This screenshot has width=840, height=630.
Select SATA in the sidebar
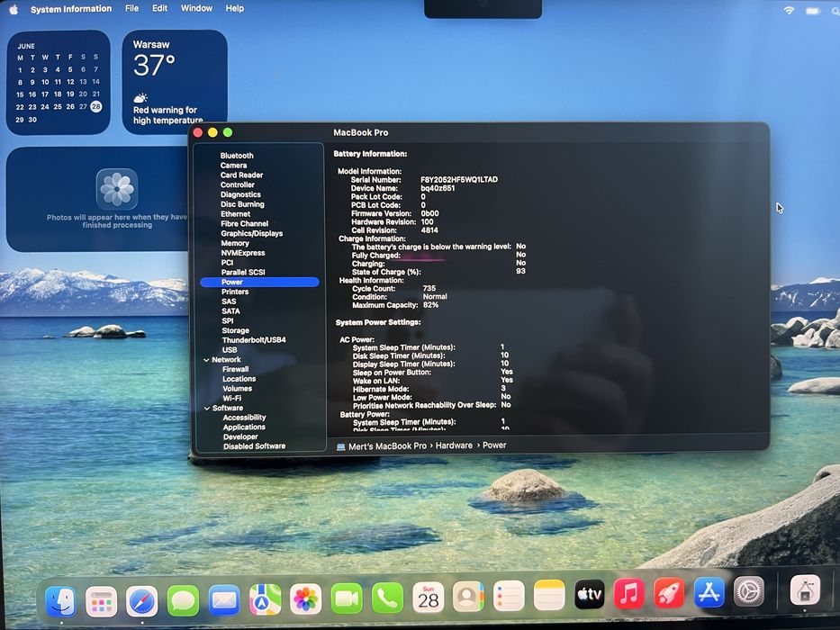click(230, 311)
